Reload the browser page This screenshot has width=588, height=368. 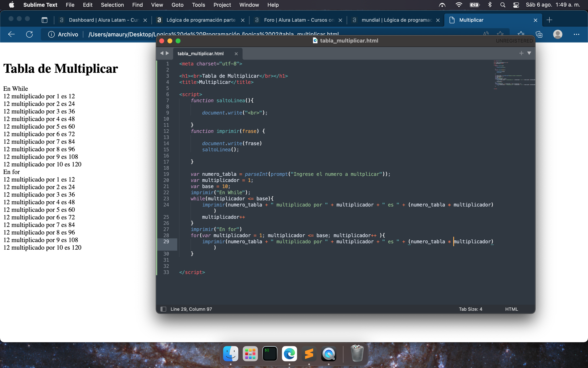coord(29,34)
